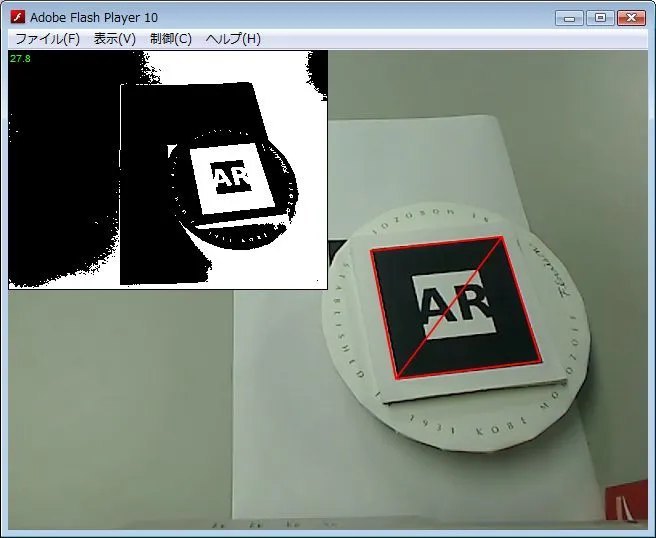Click the red-outlined AR marker in webcam view
The height and width of the screenshot is (538, 656).
(456, 308)
